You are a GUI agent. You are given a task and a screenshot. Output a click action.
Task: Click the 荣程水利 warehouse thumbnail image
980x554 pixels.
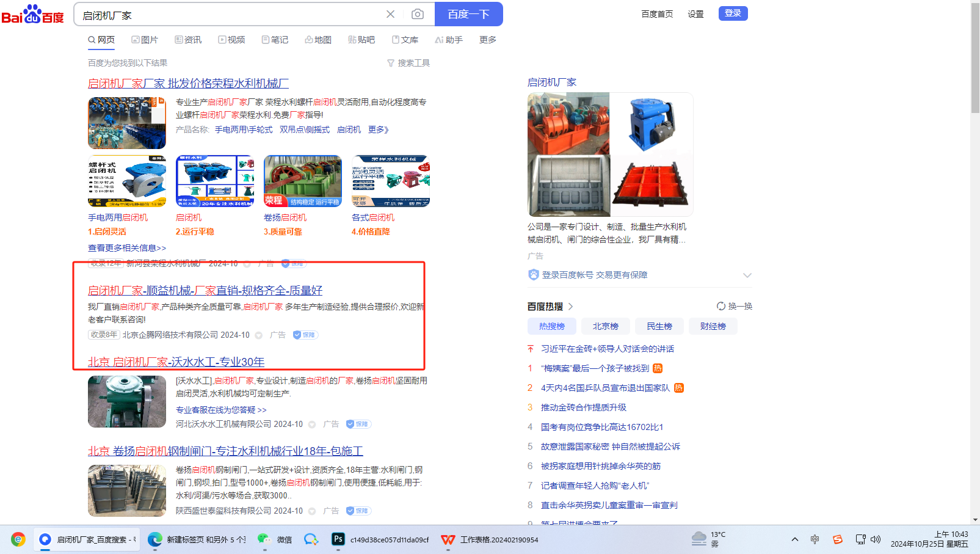click(127, 123)
